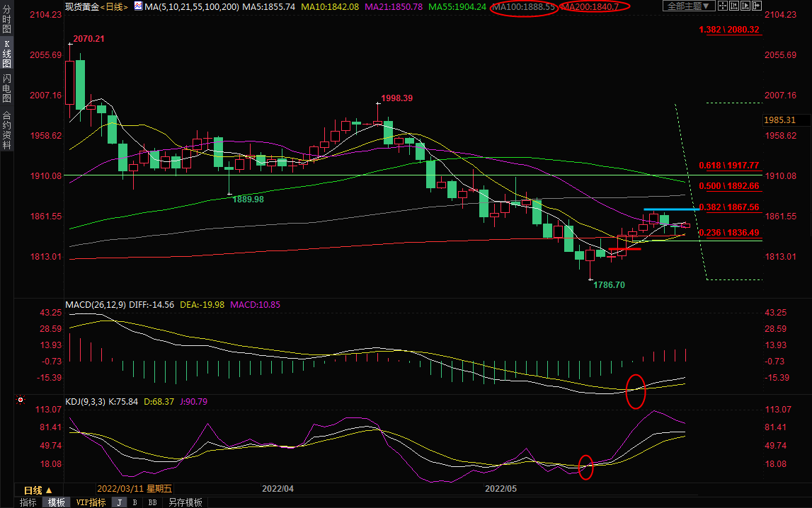The image size is (812, 508).
Task: Toggle the J template button
Action: click(x=119, y=502)
